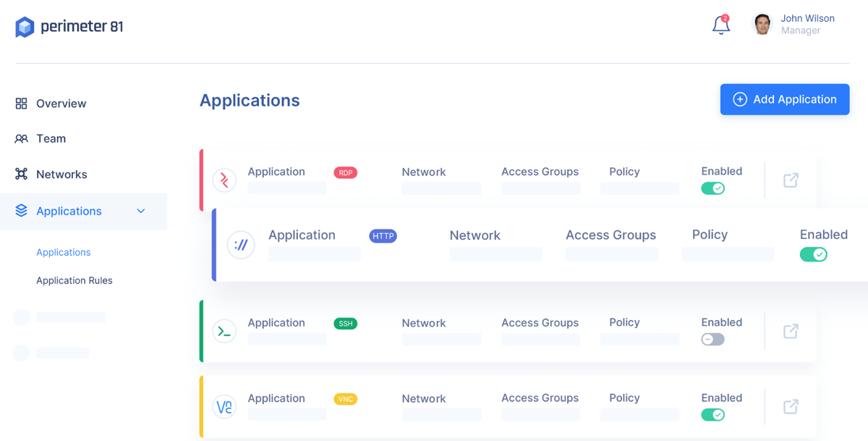Click the green SSH badge

pyautogui.click(x=346, y=324)
